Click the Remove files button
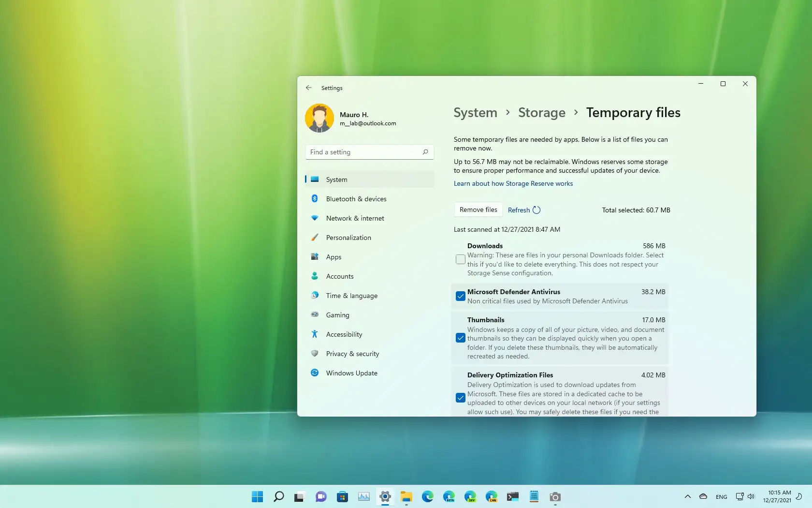The image size is (812, 508). pos(478,209)
